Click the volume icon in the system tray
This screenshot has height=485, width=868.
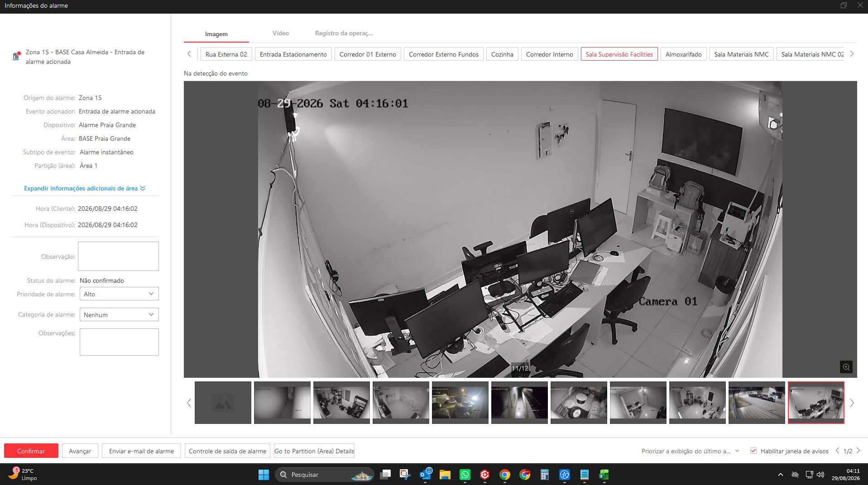click(820, 475)
